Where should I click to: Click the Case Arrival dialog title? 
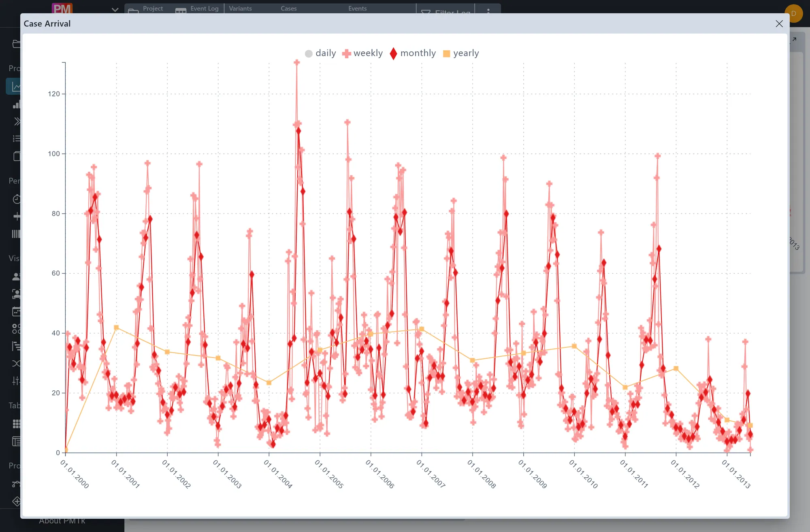47,23
